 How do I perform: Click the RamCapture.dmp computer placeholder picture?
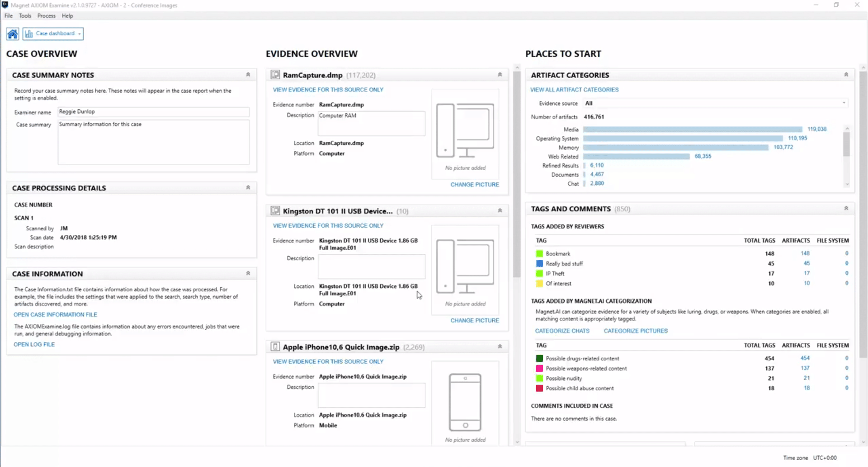pyautogui.click(x=465, y=131)
